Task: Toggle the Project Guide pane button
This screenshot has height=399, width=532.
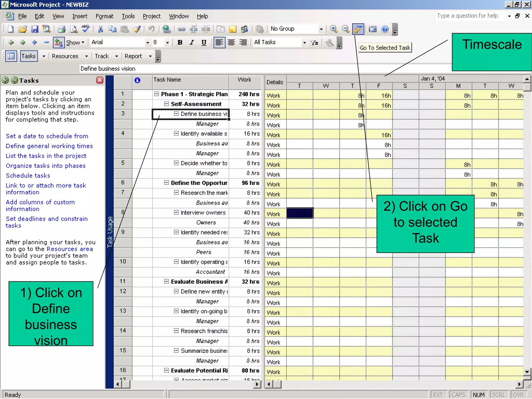Action: click(11, 56)
